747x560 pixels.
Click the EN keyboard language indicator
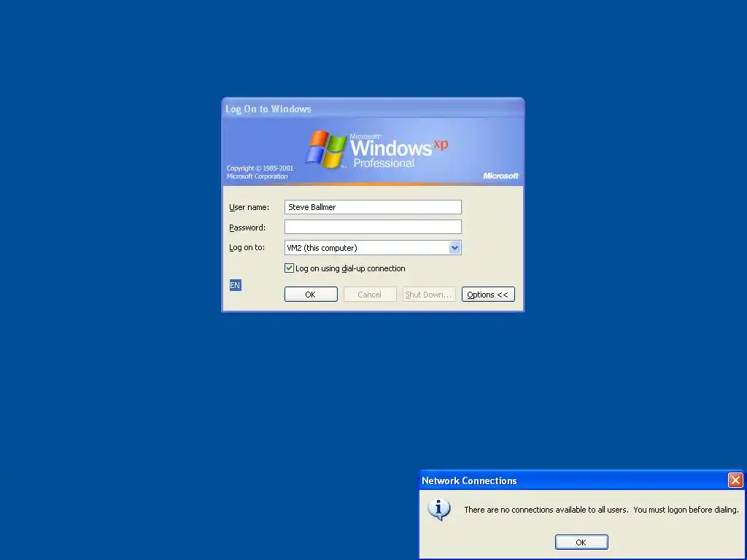pyautogui.click(x=236, y=285)
